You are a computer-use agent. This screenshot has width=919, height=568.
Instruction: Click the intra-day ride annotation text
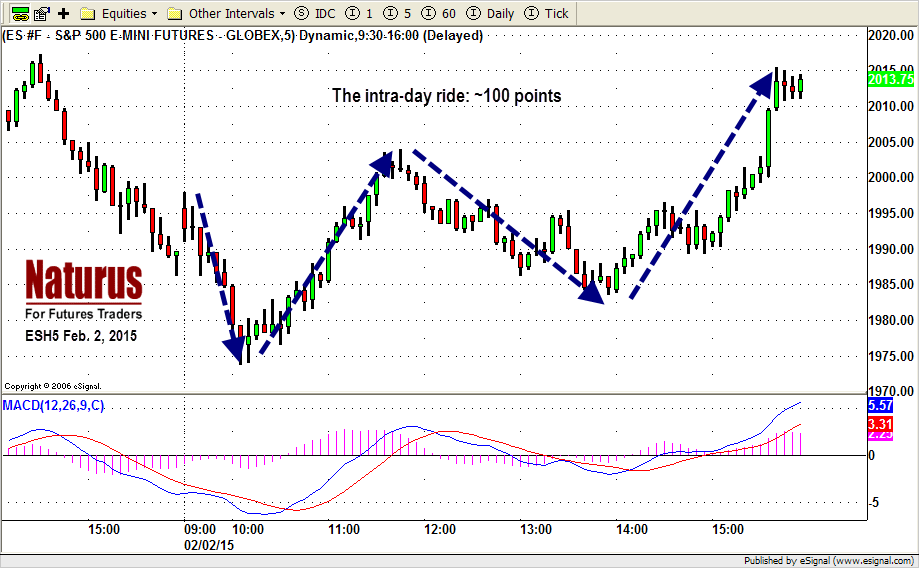coord(446,97)
